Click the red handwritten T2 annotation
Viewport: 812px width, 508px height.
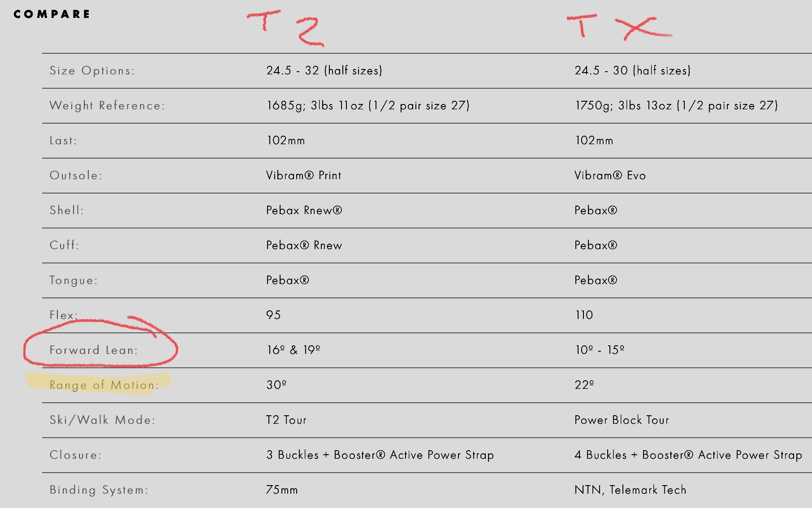[x=285, y=28]
